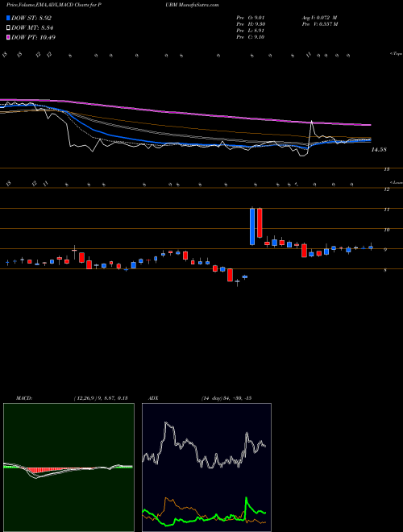The image size is (403, 532).
Task: Click the 'Pre L: 8.91' value
Action: point(251,31)
